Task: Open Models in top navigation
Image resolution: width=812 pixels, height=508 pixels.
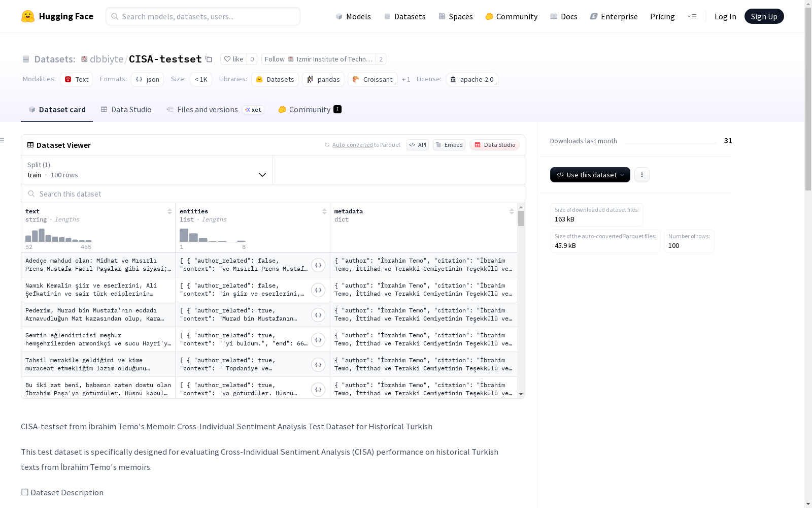Action: tap(353, 16)
